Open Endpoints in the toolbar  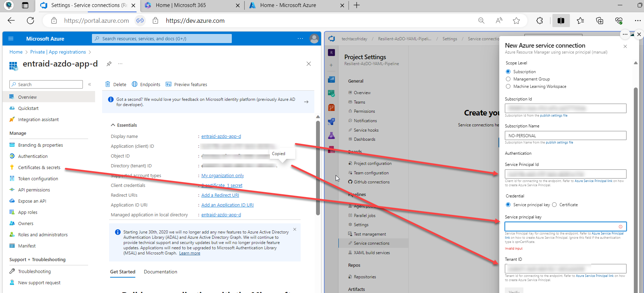pos(146,84)
